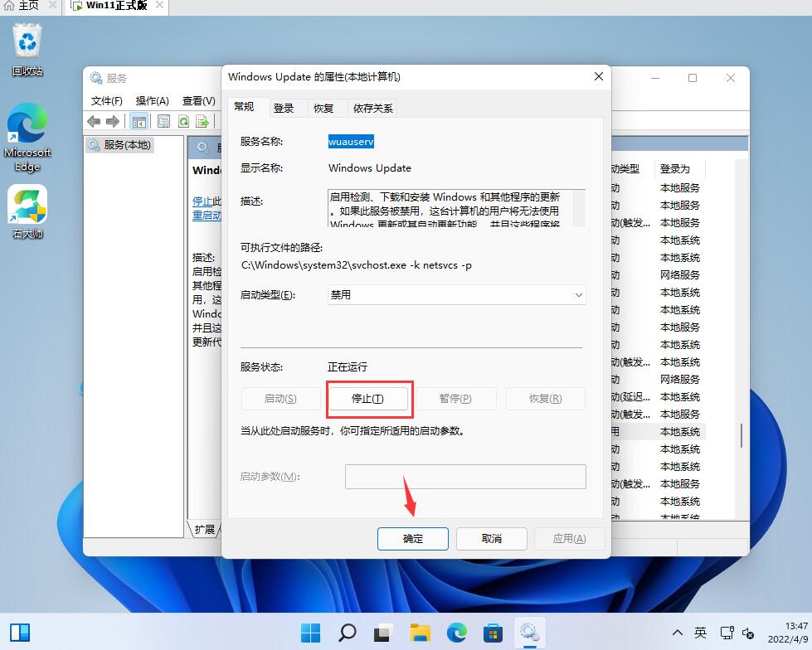Click the back navigation arrow in Services toolbar
This screenshot has width=812, height=650.
click(93, 121)
